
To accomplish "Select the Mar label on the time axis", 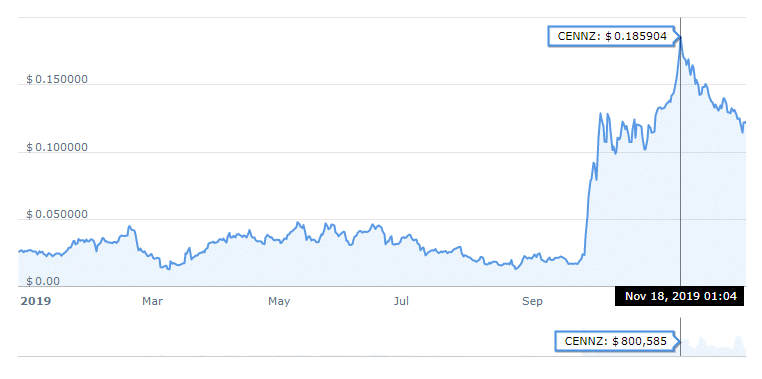I will click(153, 302).
